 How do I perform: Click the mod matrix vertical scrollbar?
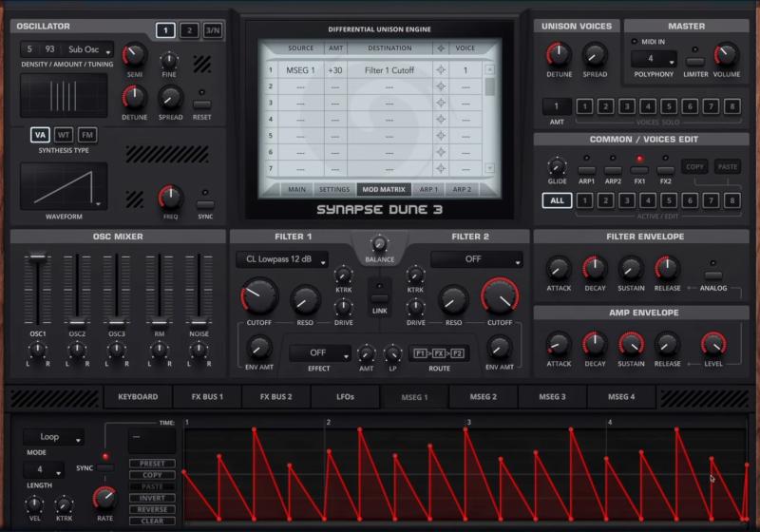tap(490, 119)
